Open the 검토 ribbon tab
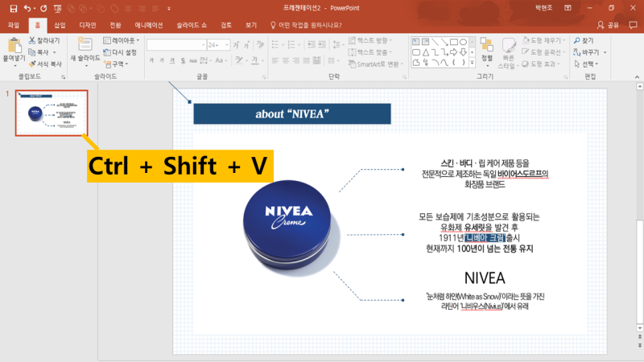 pos(226,25)
